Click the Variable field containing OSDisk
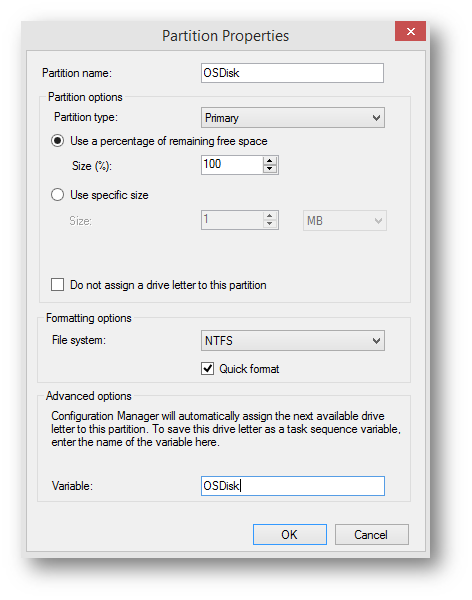The width and height of the screenshot is (472, 600). pos(292,486)
